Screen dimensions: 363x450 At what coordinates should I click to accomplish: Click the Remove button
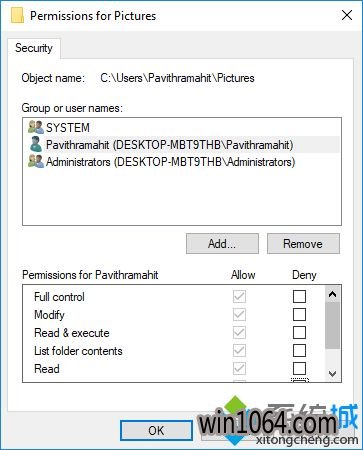tap(303, 244)
